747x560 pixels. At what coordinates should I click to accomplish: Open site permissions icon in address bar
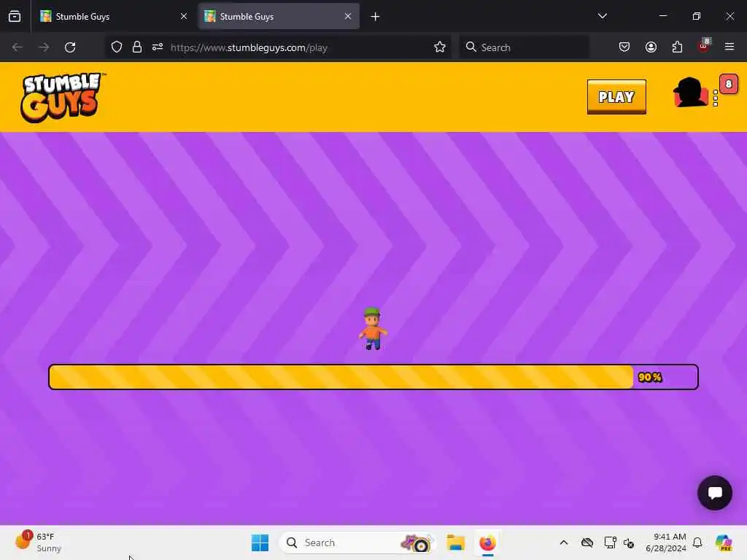pos(158,47)
